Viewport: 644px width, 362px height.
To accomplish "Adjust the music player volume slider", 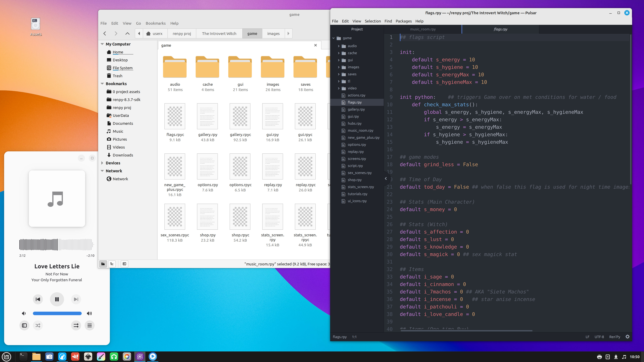I will coord(57,313).
